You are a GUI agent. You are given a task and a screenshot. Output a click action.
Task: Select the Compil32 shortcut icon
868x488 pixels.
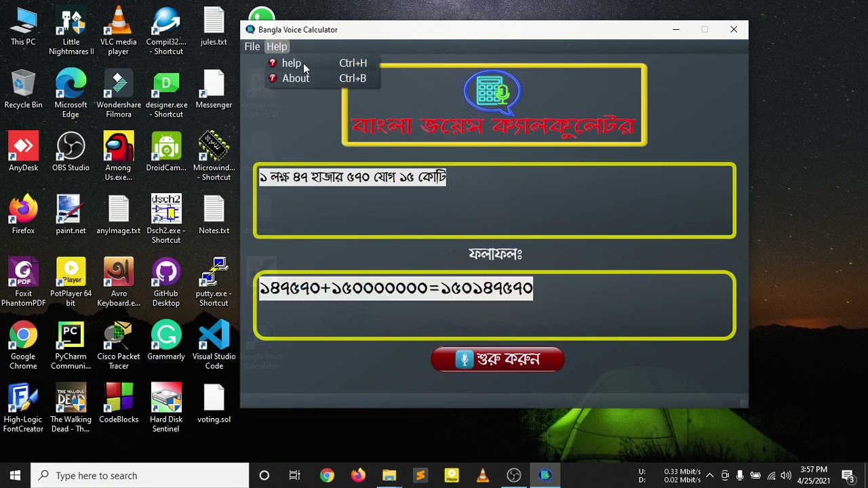(x=166, y=32)
